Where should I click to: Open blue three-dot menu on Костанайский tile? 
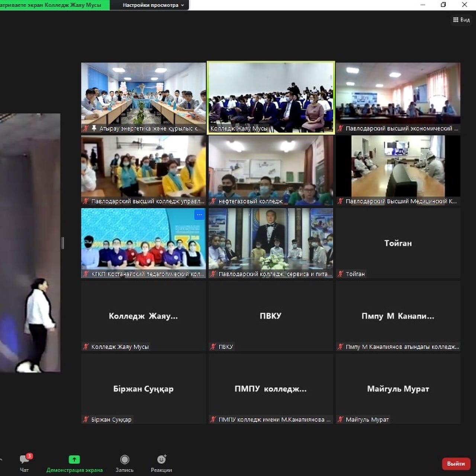tap(199, 215)
